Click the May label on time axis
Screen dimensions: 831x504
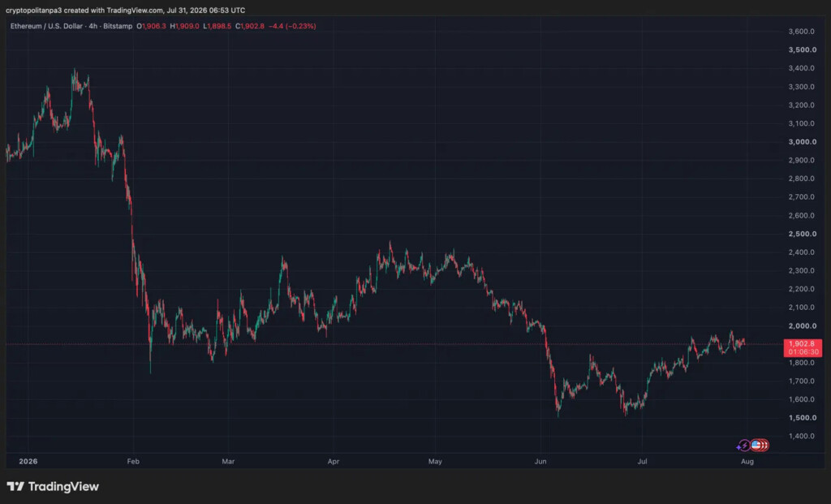435,462
